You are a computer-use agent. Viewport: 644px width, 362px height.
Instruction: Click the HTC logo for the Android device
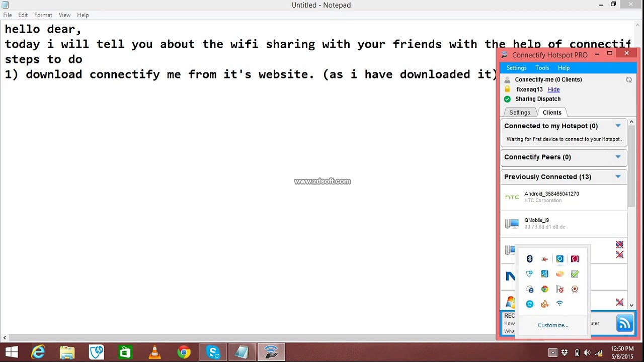pos(512,197)
